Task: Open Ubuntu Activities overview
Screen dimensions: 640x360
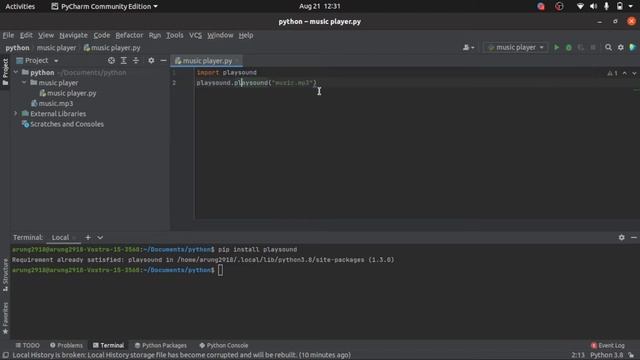Action: [20, 7]
